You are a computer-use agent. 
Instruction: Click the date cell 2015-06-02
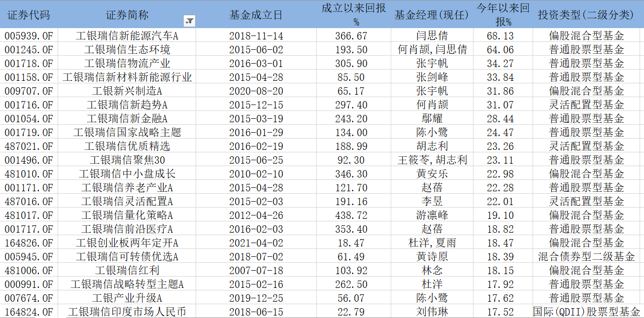[x=256, y=50]
